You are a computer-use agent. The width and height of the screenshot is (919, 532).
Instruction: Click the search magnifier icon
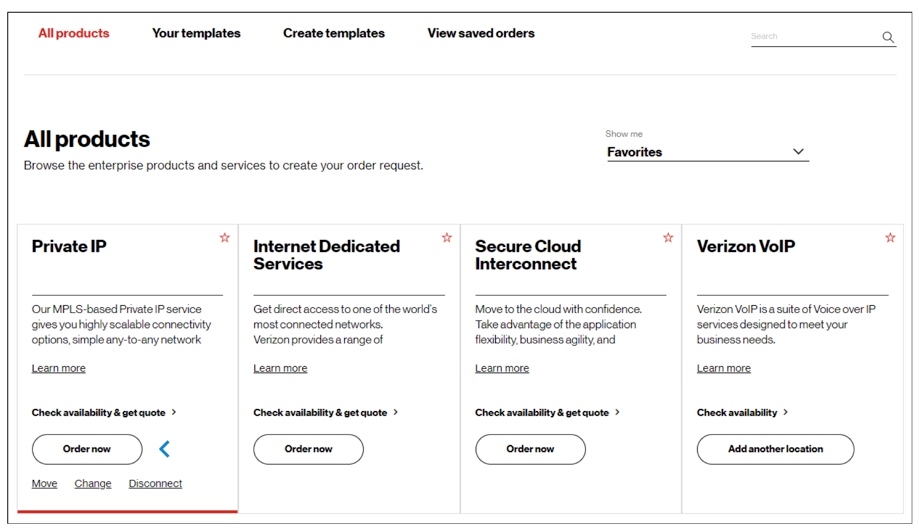(887, 37)
